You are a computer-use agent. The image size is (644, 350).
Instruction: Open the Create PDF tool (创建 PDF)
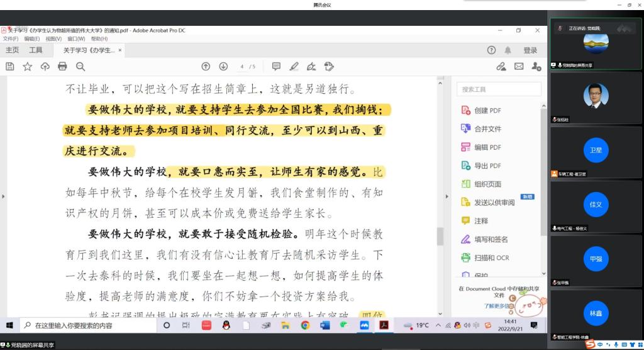[481, 110]
